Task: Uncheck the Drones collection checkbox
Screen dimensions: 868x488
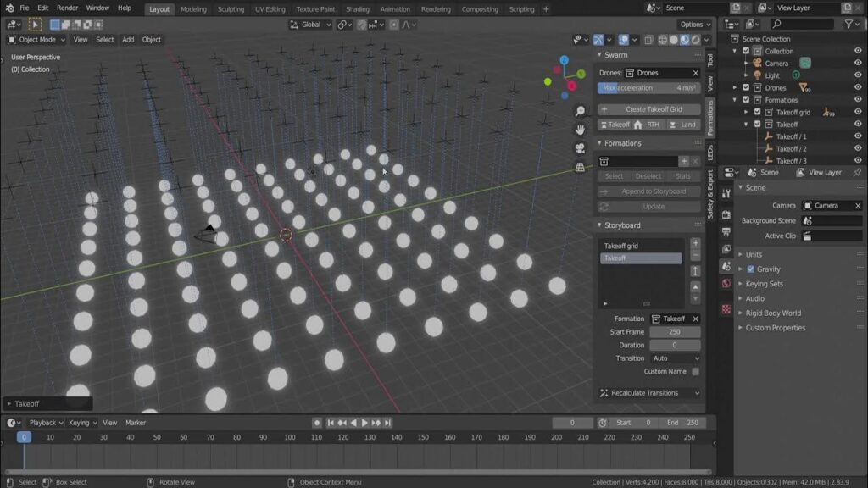Action: coord(746,87)
